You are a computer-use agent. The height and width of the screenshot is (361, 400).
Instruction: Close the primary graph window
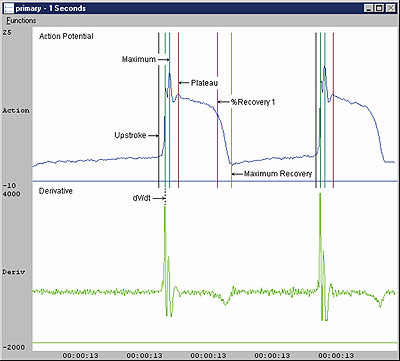pos(390,8)
